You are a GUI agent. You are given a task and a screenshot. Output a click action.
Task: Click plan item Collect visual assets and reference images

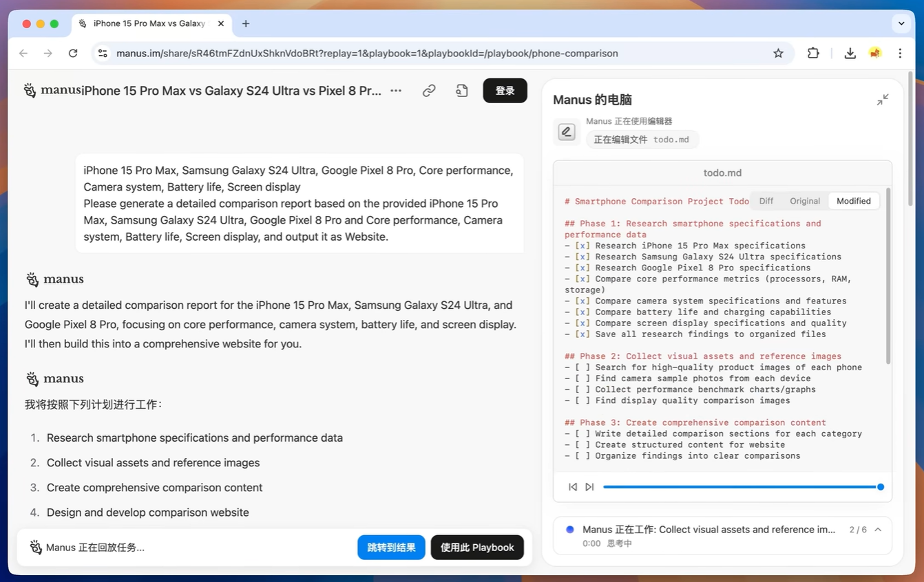point(153,463)
